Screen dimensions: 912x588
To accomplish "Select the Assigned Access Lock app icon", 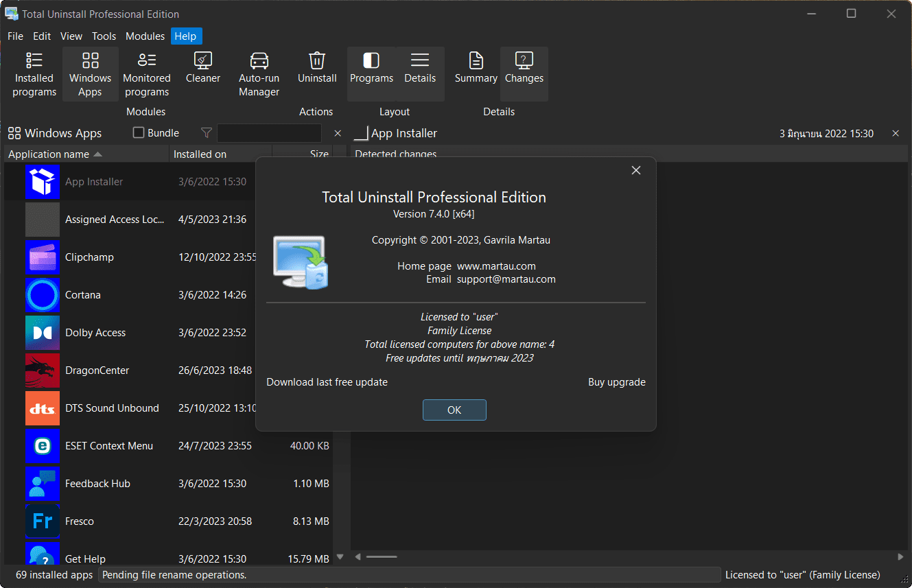I will 43,220.
